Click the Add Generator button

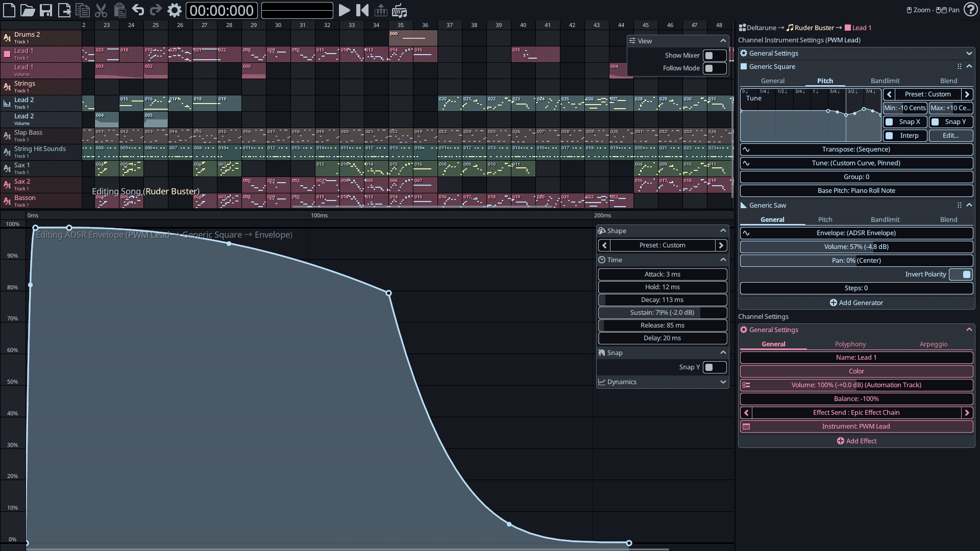pyautogui.click(x=856, y=303)
